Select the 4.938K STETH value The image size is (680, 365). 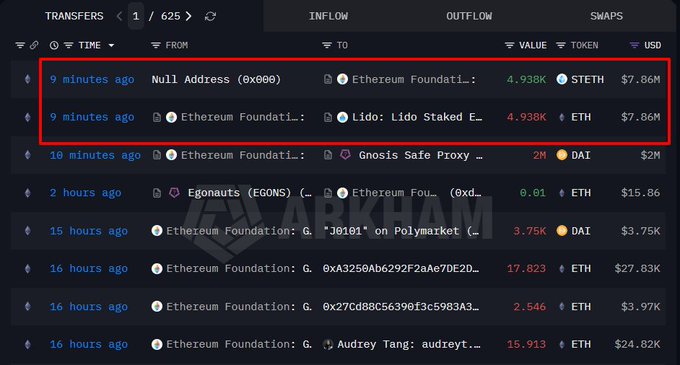click(x=526, y=79)
